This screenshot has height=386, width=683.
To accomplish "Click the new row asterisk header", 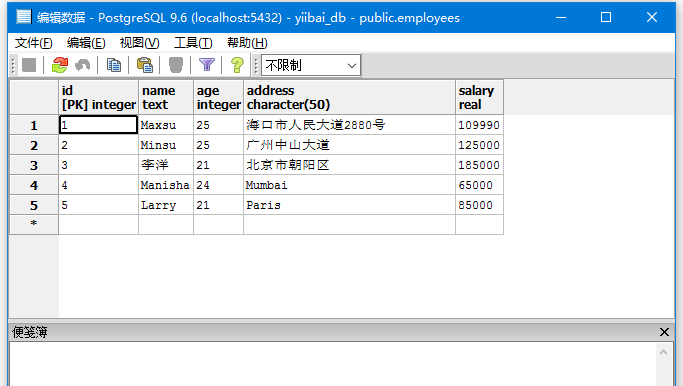I will (34, 224).
